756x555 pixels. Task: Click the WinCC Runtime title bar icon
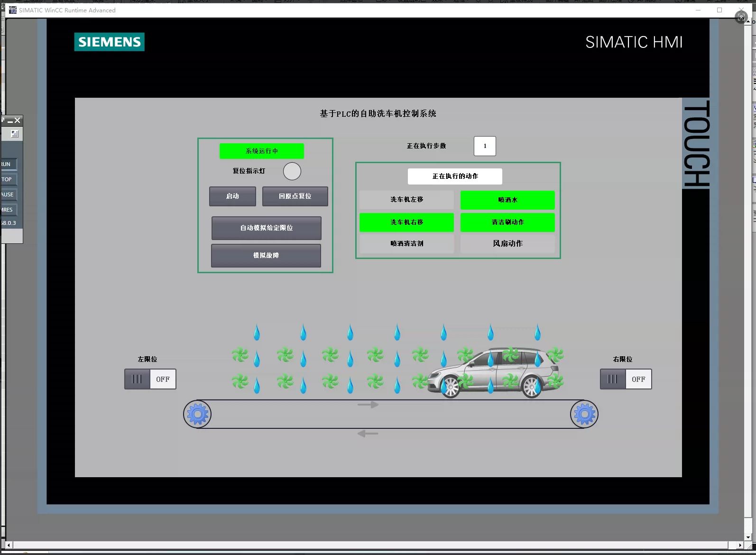(13, 10)
